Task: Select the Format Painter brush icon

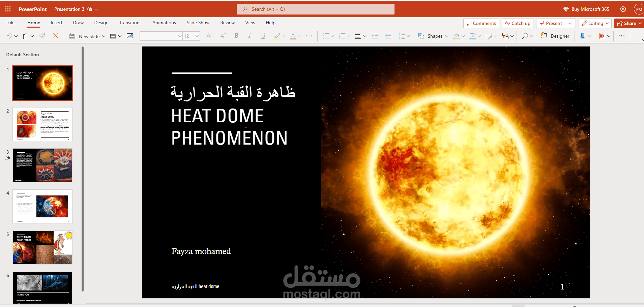Action: coord(42,36)
